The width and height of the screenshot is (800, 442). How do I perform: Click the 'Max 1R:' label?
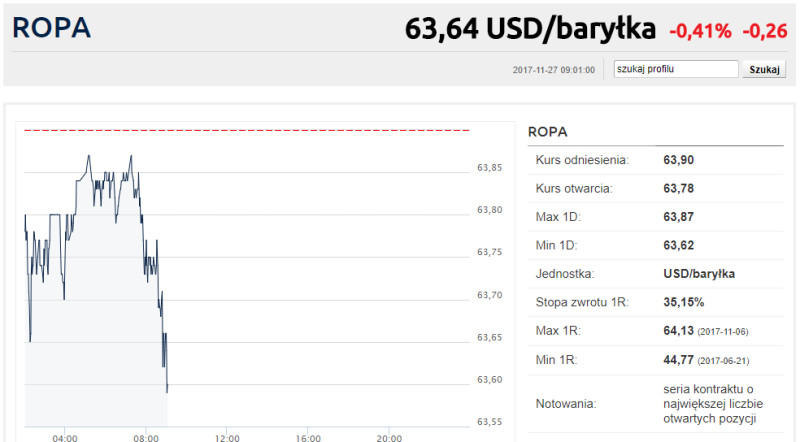(x=558, y=331)
